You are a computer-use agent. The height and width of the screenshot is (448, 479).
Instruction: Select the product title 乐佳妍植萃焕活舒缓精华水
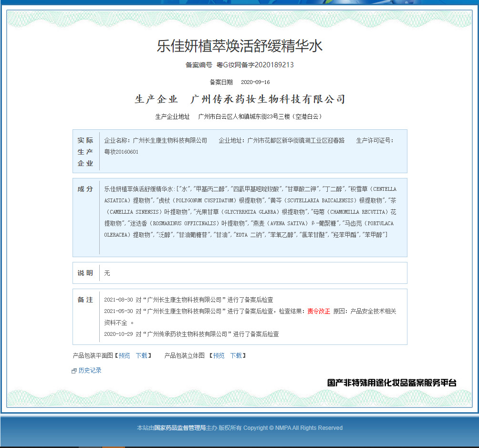coord(240,46)
